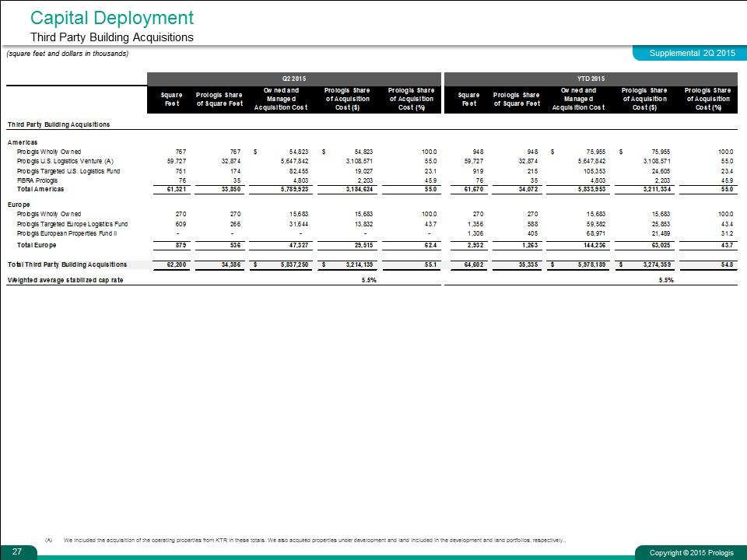Image resolution: width=747 pixels, height=560 pixels.
Task: Click the value 13,832 in the Europe section
Action: pos(363,224)
